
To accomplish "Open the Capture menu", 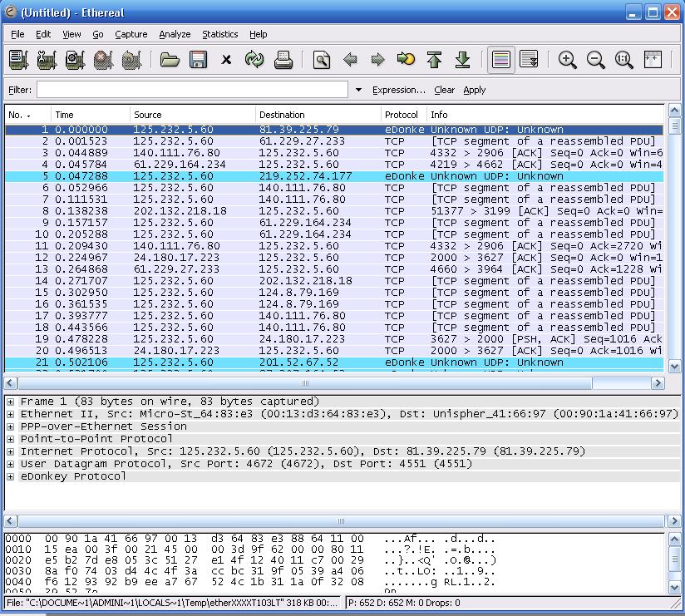I will click(131, 34).
